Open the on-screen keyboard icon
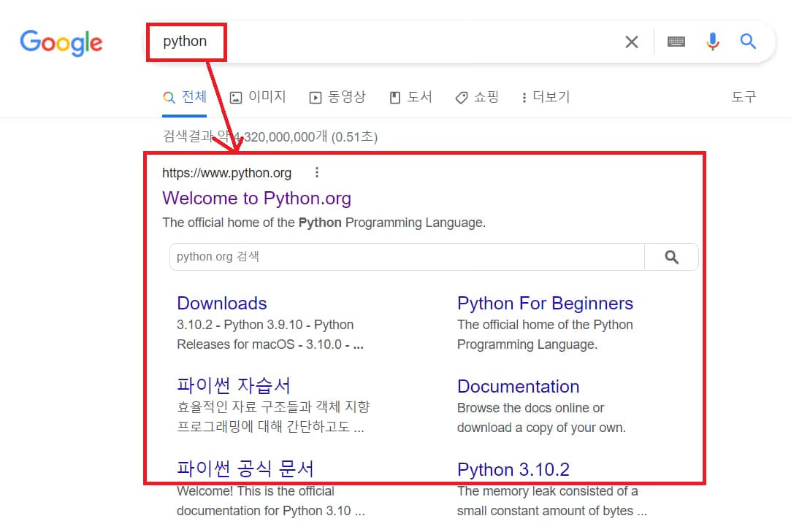 click(676, 42)
